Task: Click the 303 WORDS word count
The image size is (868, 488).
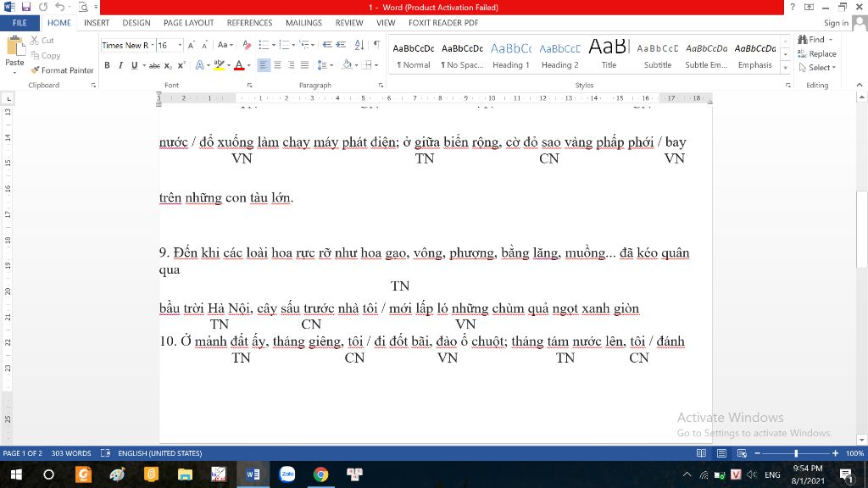Action: [71, 453]
